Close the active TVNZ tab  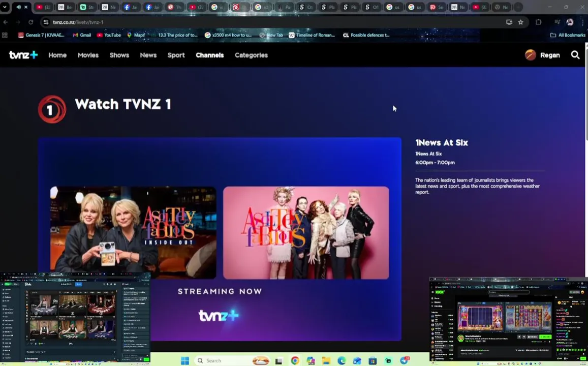(26, 7)
